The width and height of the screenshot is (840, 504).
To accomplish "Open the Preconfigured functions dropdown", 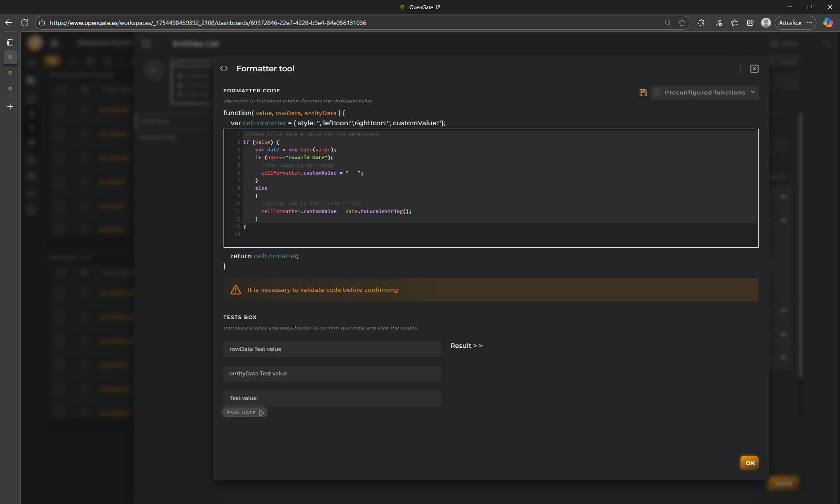I will [705, 93].
